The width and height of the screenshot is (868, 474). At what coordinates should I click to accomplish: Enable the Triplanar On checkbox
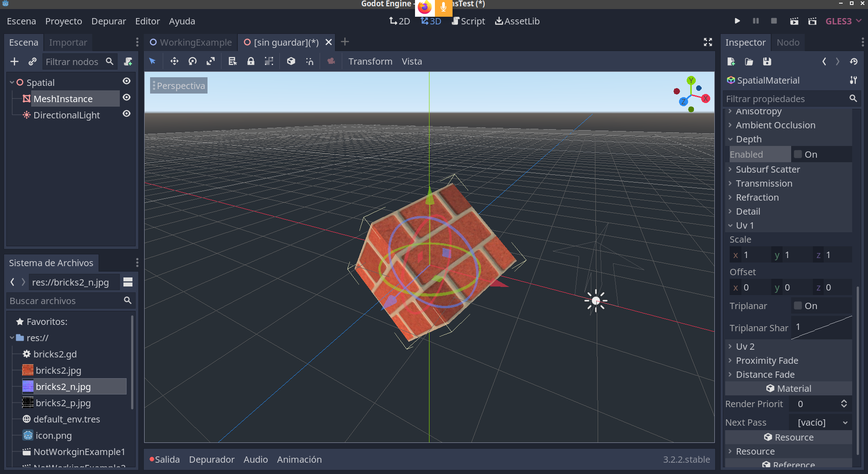point(798,306)
